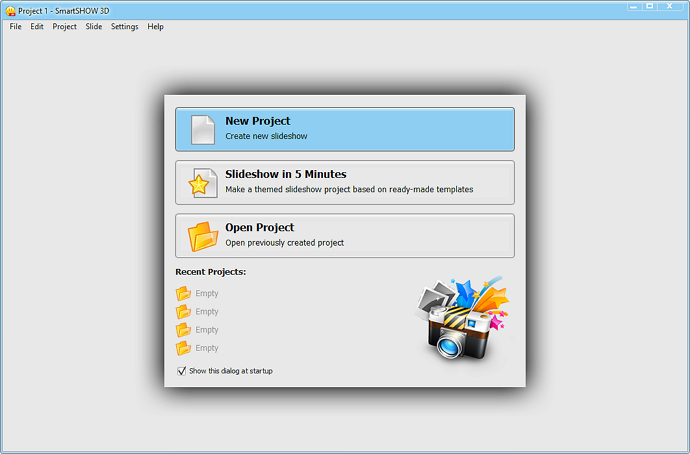Click New Project to create a slideshow

[345, 129]
